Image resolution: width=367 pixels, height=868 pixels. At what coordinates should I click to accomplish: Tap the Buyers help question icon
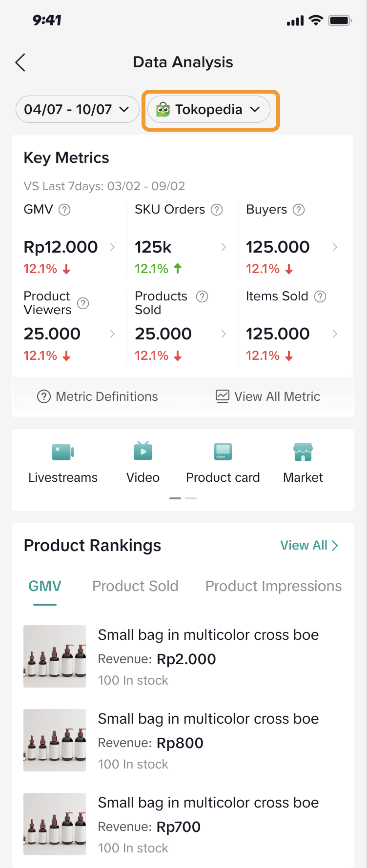(x=299, y=210)
